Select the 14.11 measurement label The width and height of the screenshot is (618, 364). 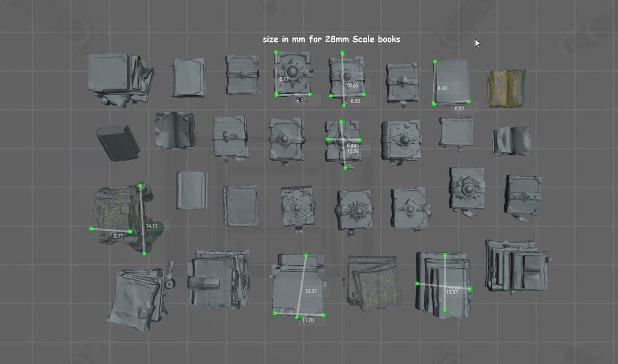click(152, 226)
